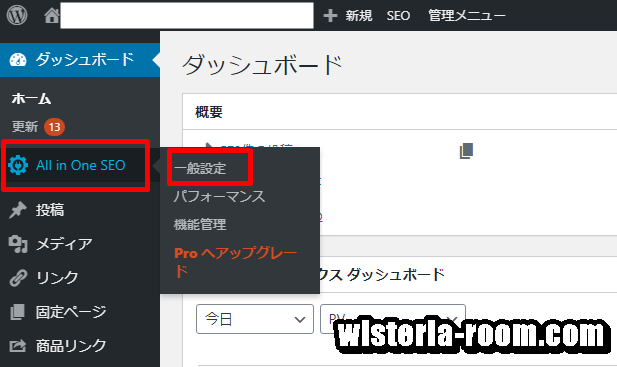Click the chain link icon for リンク
617x367 pixels.
click(18, 278)
